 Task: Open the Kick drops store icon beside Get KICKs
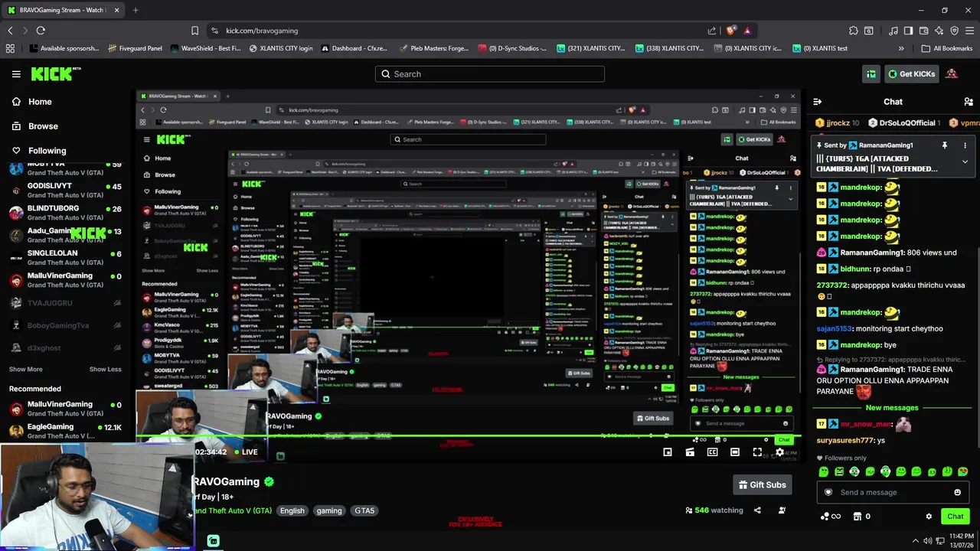pos(871,74)
